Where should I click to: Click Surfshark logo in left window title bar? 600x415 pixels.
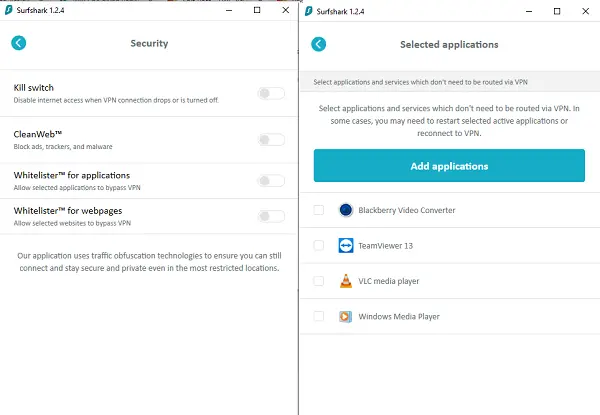coord(8,10)
